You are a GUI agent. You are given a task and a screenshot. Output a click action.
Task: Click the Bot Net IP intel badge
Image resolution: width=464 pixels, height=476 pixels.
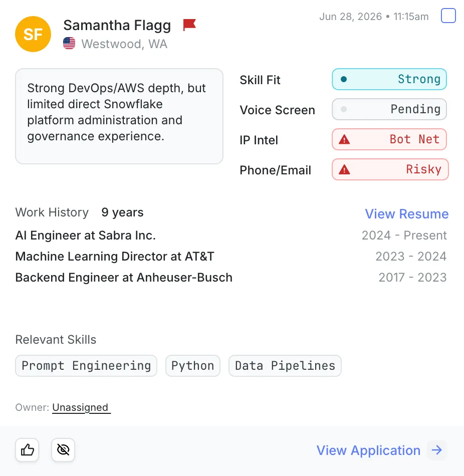pyautogui.click(x=389, y=139)
